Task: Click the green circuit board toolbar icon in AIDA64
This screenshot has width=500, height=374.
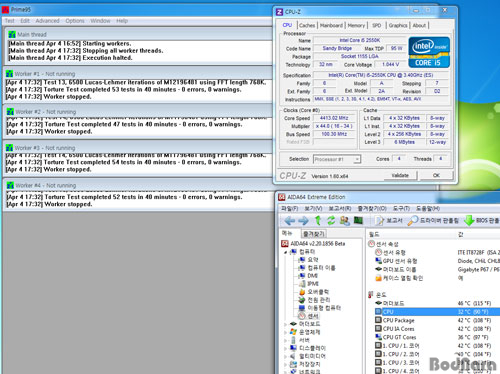Action: click(358, 220)
